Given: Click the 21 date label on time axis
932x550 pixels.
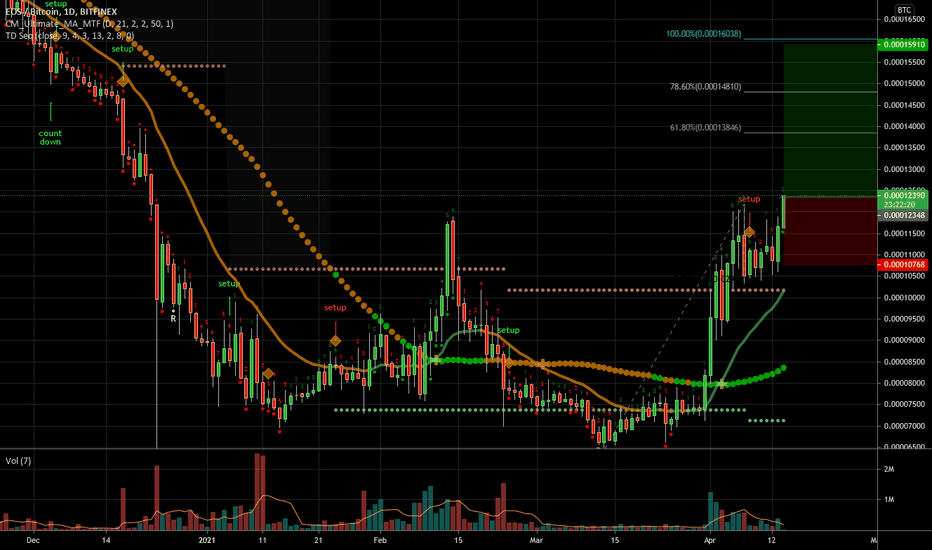Looking at the screenshot, I should pyautogui.click(x=319, y=540).
